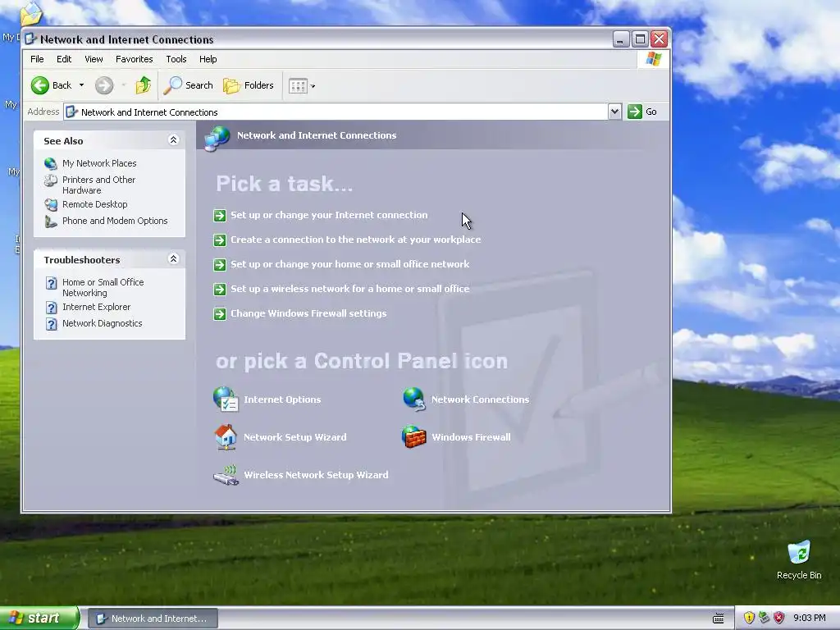This screenshot has width=840, height=630.
Task: Click the green Back arrow button
Action: pos(39,85)
